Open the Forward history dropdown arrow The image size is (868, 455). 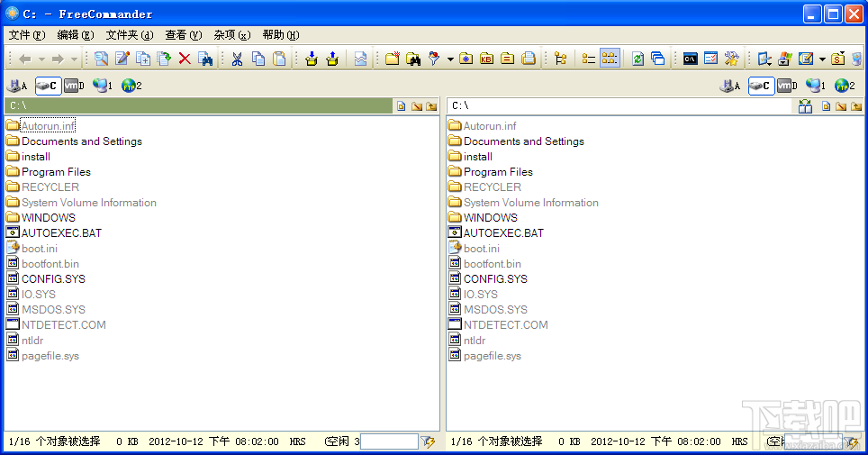(74, 59)
